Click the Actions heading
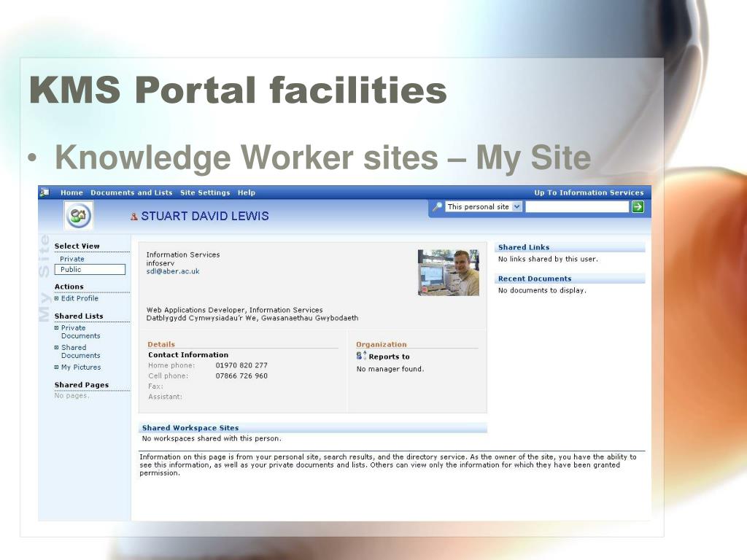747x560 pixels. 69,287
